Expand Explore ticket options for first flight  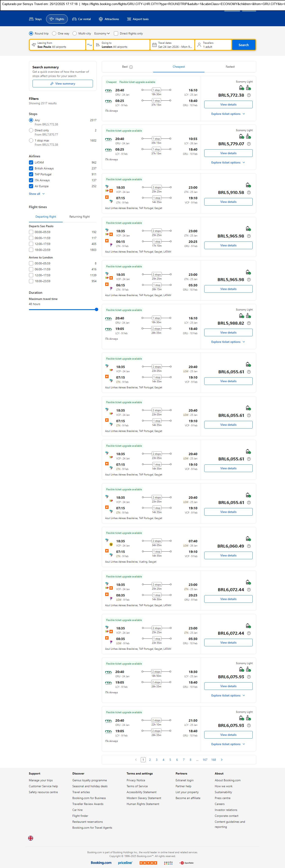228,114
